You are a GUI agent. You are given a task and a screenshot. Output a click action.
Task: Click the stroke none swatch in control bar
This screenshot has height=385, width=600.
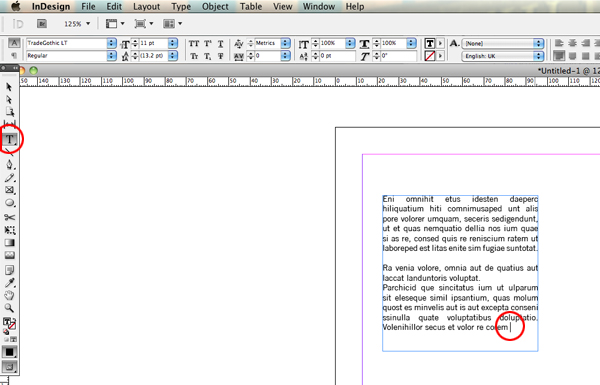click(x=430, y=56)
